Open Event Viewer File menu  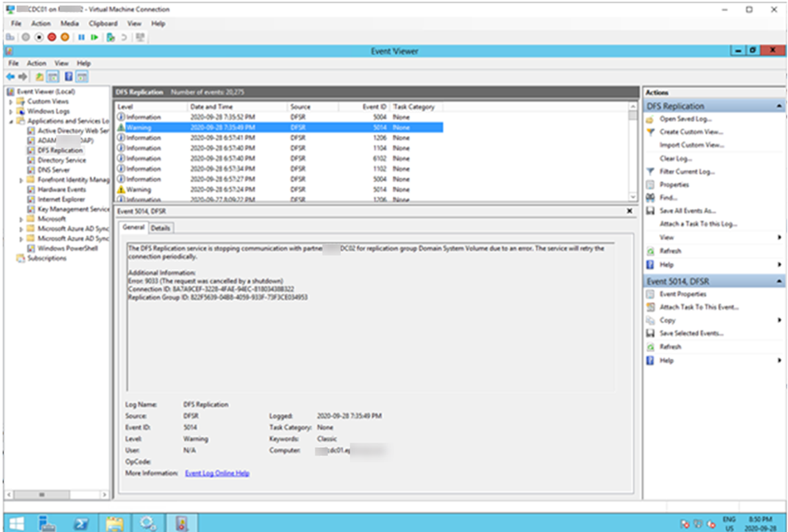pos(14,63)
